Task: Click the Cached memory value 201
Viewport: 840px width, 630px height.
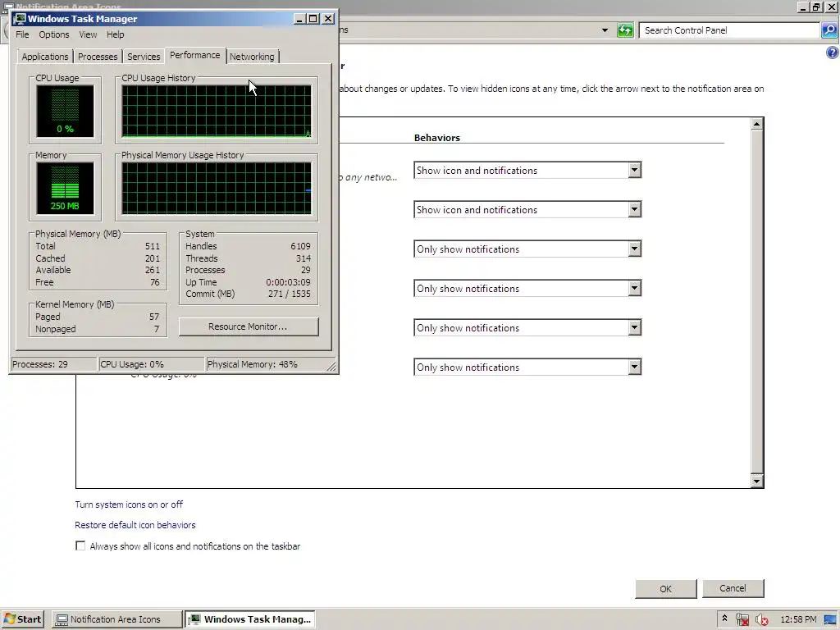Action: tap(153, 258)
